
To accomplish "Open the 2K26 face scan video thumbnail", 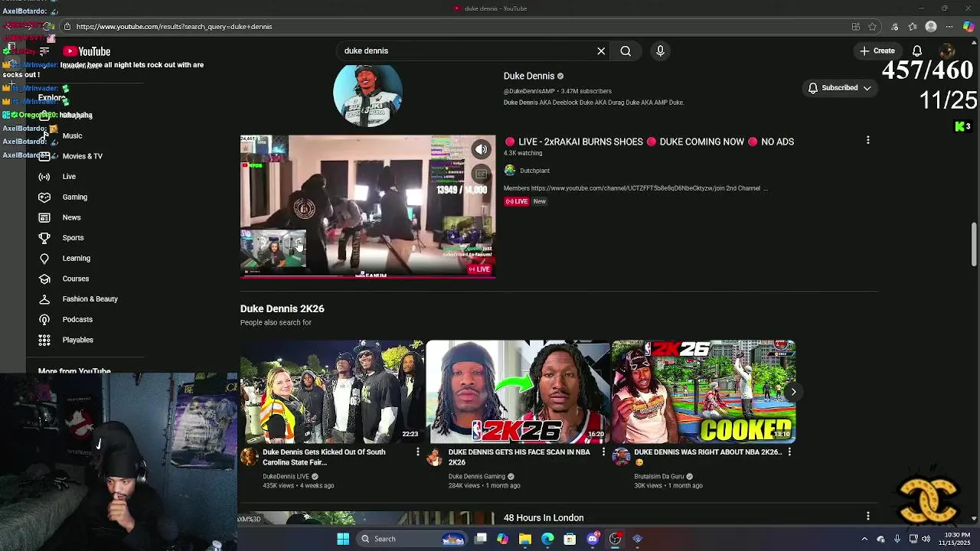I will [x=518, y=392].
